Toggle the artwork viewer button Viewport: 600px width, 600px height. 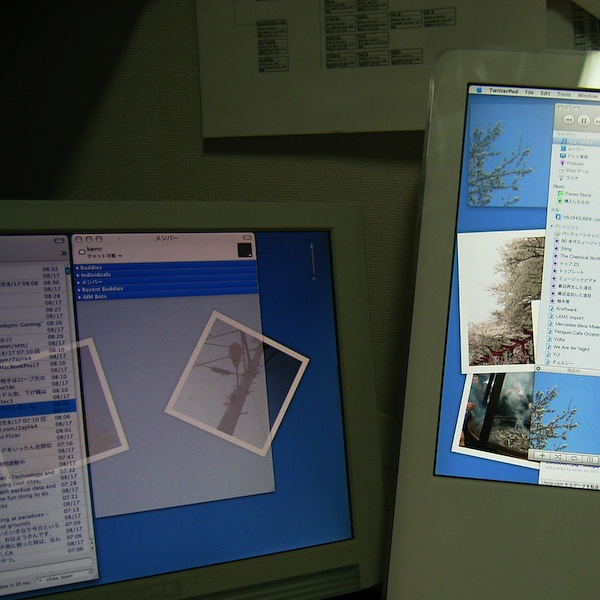pyautogui.click(x=590, y=459)
